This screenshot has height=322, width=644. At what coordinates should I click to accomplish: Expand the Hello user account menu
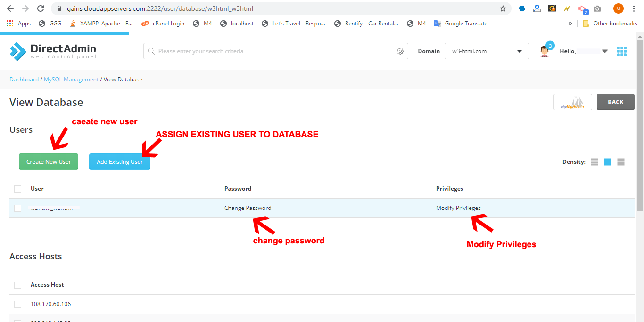(x=583, y=51)
